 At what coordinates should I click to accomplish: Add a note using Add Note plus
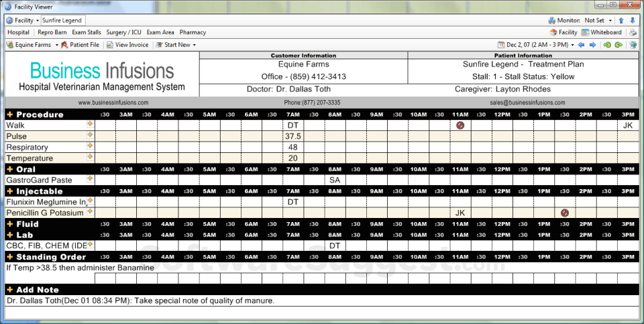coord(10,290)
